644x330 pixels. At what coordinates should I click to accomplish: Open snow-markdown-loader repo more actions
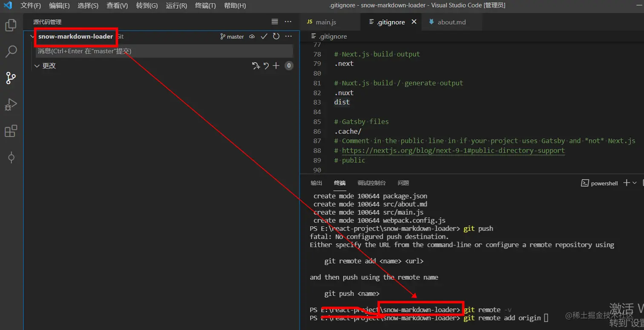tap(288, 37)
